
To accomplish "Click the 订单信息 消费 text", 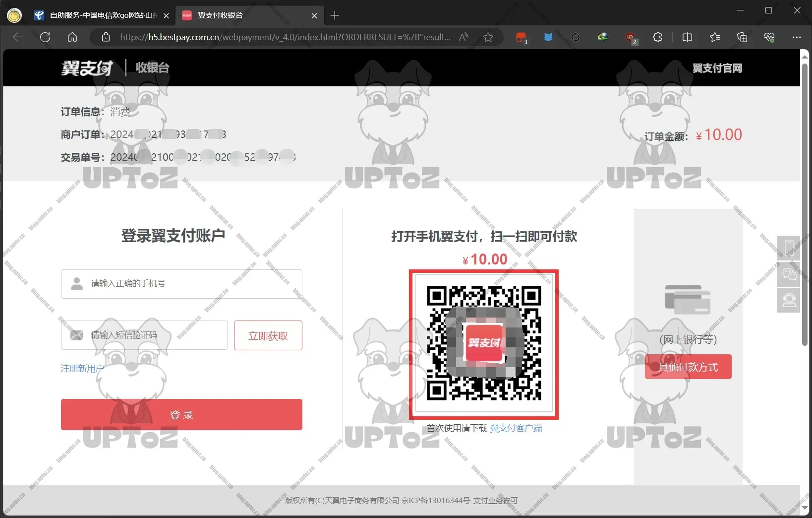I will 95,112.
